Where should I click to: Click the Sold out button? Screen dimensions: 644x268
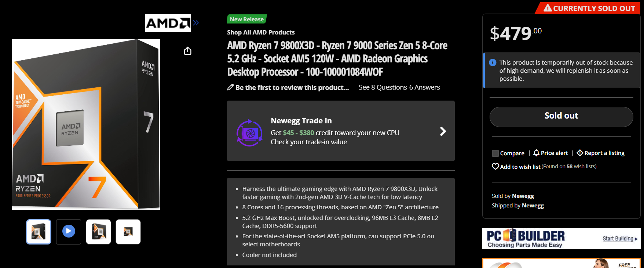(561, 116)
